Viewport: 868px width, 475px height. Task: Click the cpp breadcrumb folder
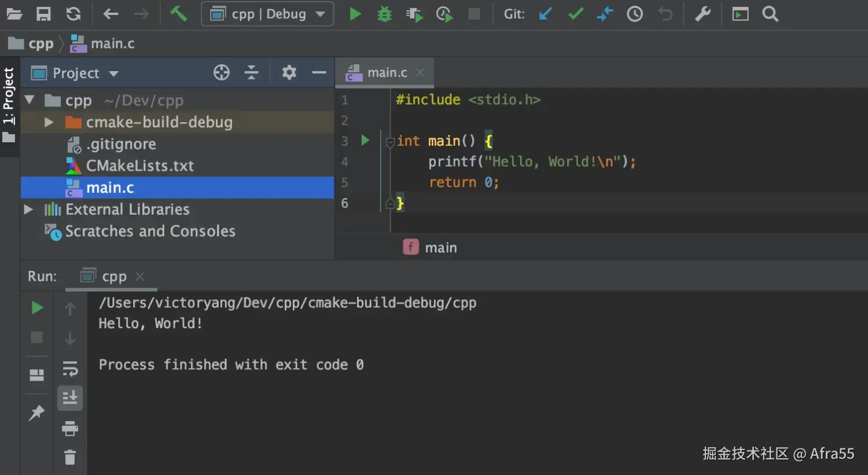click(x=31, y=43)
